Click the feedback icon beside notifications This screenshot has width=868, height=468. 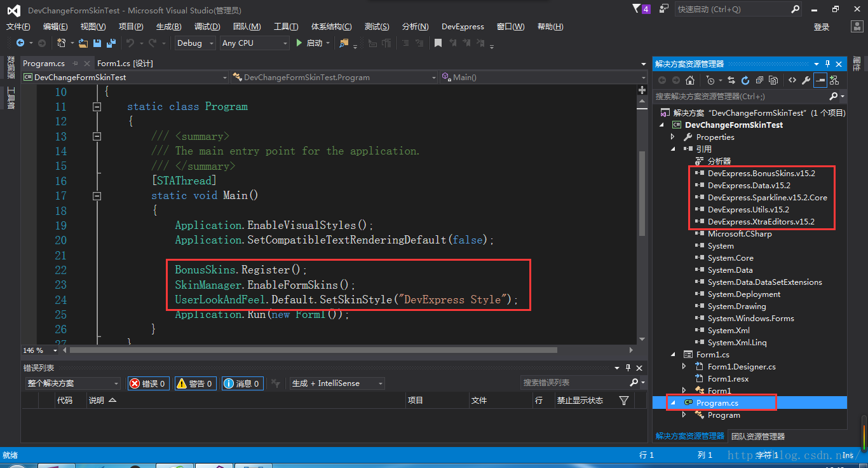pos(664,9)
